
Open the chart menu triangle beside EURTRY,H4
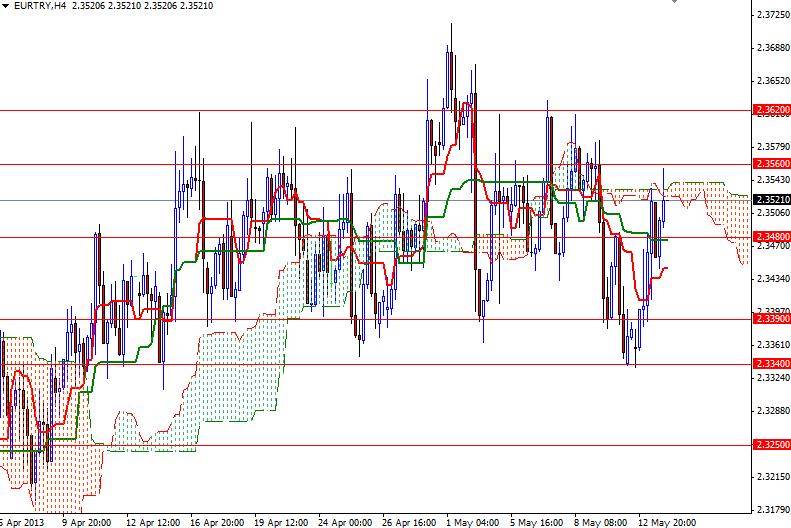coord(6,6)
